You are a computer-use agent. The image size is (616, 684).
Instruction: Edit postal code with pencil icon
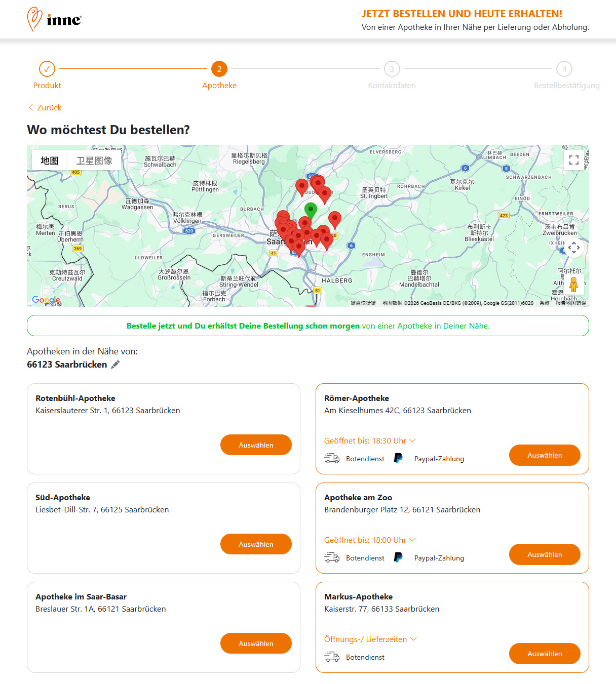pos(115,365)
